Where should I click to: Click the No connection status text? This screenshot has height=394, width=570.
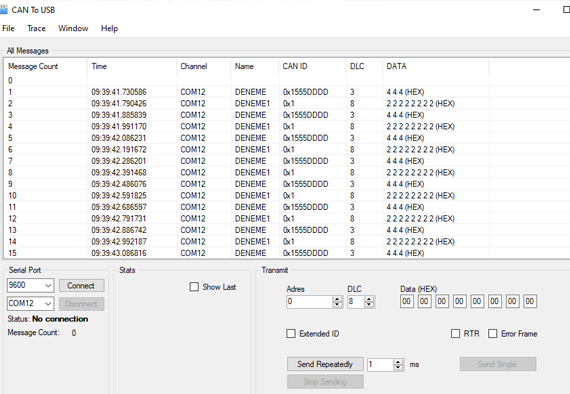(60, 319)
